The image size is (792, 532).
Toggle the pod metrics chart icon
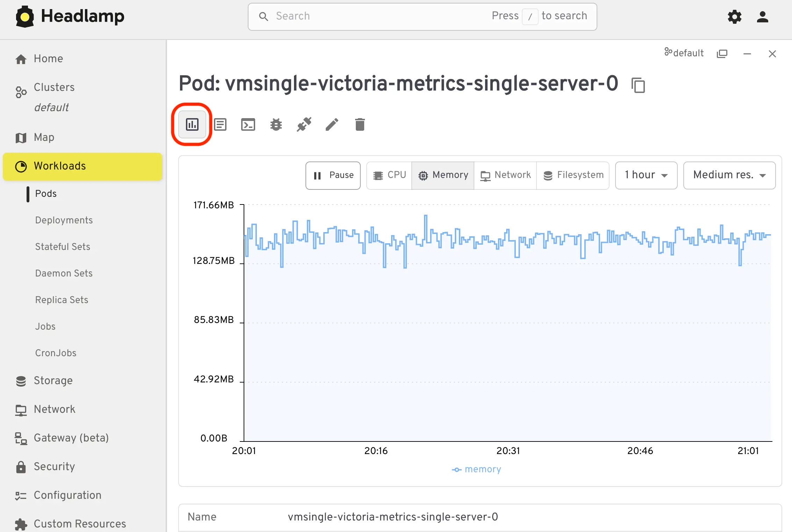click(192, 124)
